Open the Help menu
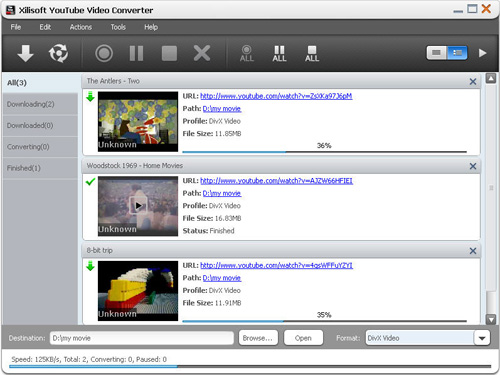 click(x=151, y=27)
